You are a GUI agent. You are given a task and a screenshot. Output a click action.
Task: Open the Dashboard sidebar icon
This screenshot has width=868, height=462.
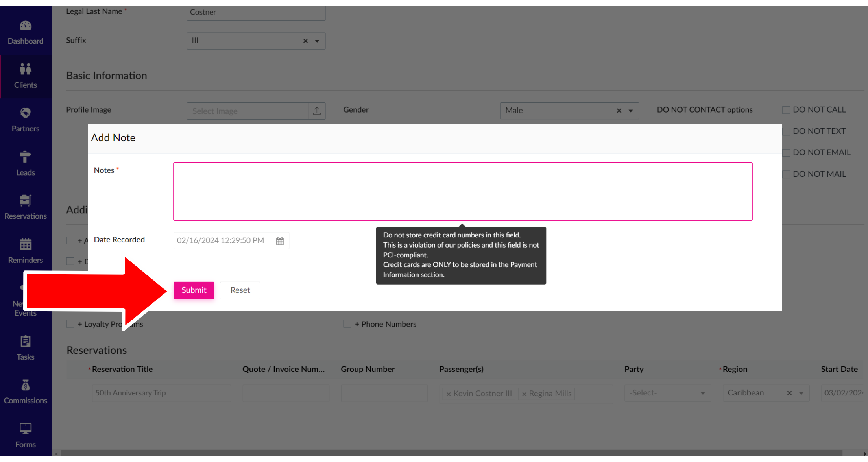tap(25, 26)
